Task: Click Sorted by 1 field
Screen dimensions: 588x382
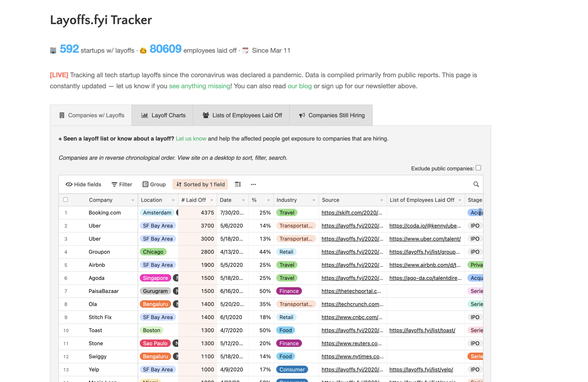Action: tap(200, 184)
